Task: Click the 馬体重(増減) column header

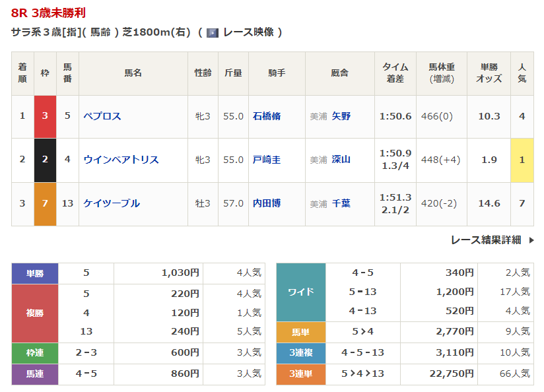Action: pos(442,73)
